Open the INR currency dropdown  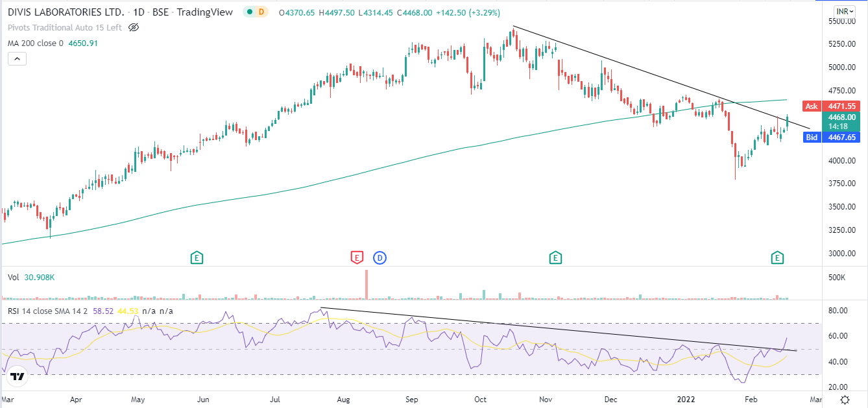point(845,12)
